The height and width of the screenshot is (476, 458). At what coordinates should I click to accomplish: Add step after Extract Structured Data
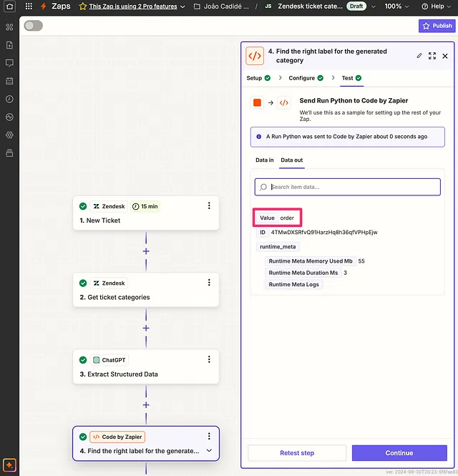pyautogui.click(x=146, y=405)
